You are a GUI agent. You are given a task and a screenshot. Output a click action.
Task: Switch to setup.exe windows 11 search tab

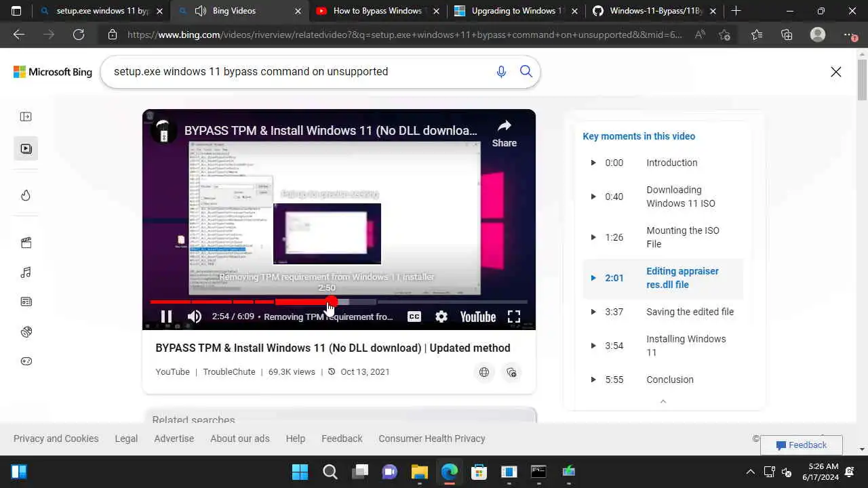(x=102, y=11)
